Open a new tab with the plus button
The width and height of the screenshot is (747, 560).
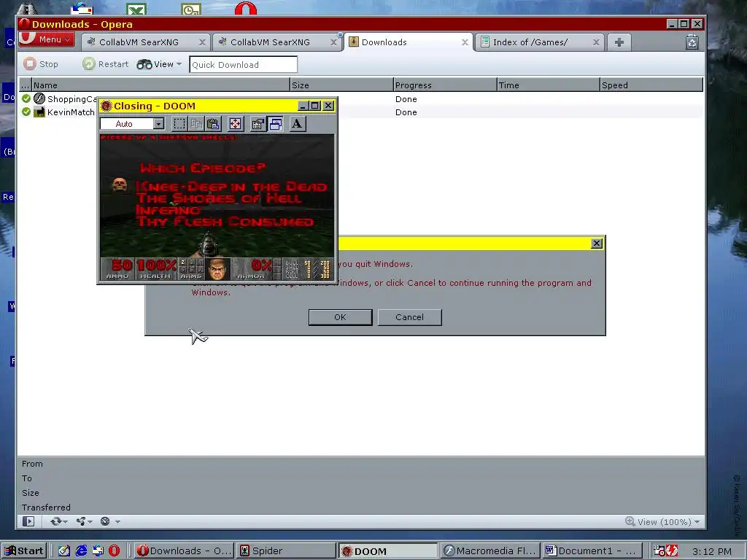pyautogui.click(x=619, y=42)
